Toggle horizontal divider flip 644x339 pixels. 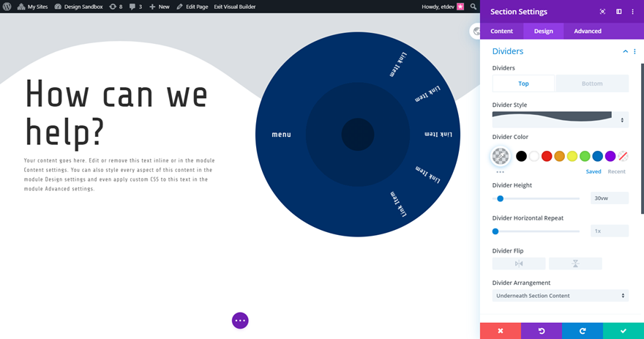point(519,264)
